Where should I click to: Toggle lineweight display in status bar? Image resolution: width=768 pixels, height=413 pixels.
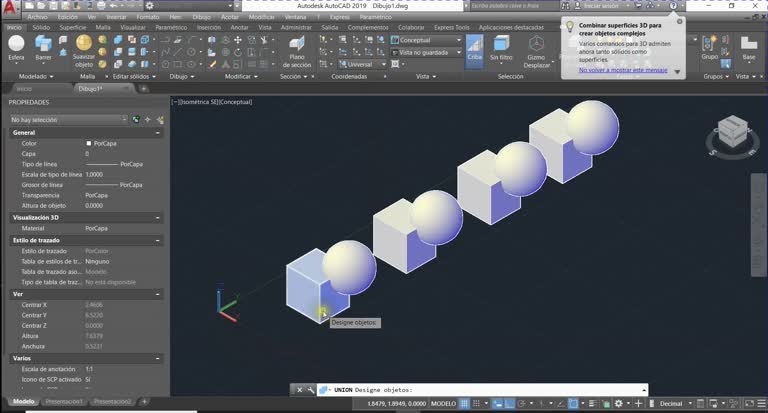pyautogui.click(x=592, y=404)
